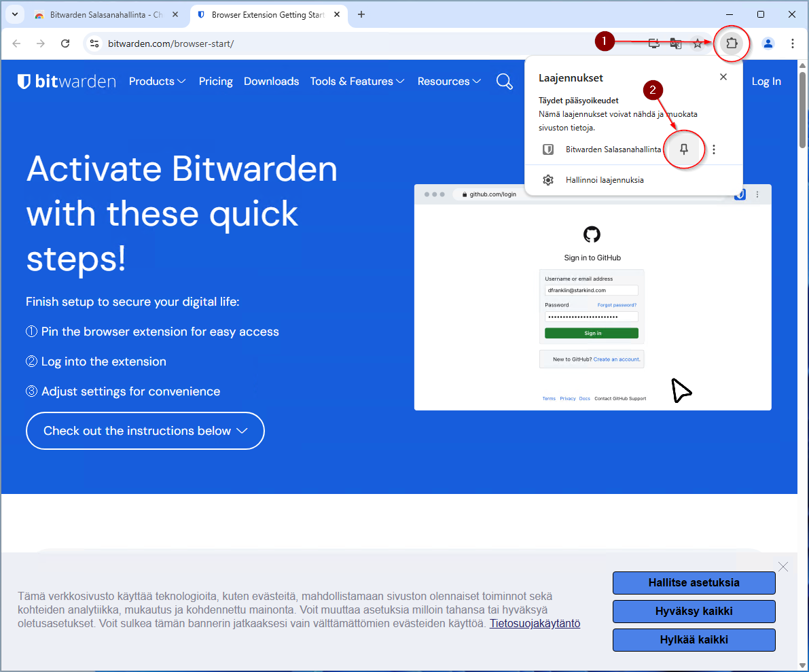Open the Pricing page
This screenshot has height=672, width=809.
[x=215, y=81]
